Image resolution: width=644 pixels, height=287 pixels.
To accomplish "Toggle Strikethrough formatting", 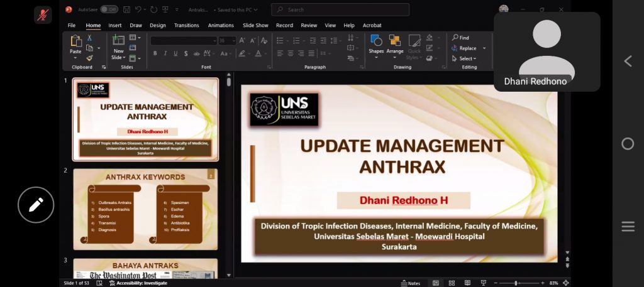I will point(196,53).
